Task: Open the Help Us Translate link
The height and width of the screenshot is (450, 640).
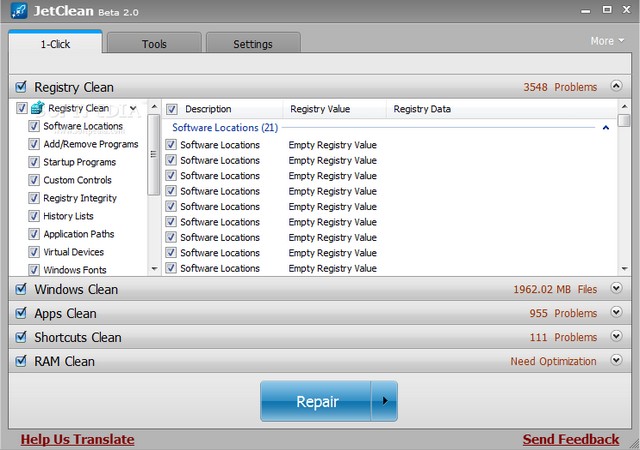Action: click(x=77, y=439)
